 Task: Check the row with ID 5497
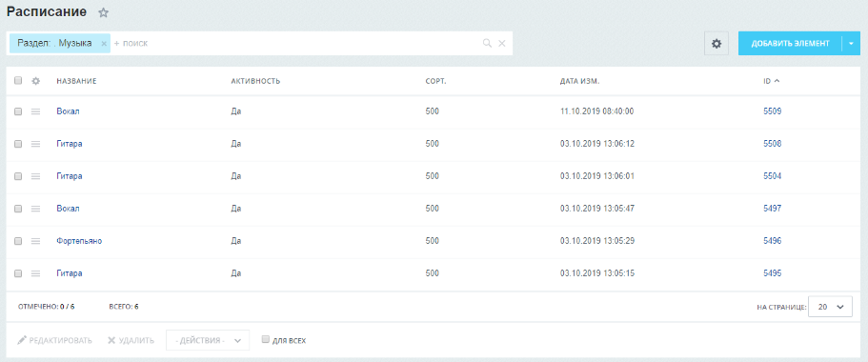point(18,209)
